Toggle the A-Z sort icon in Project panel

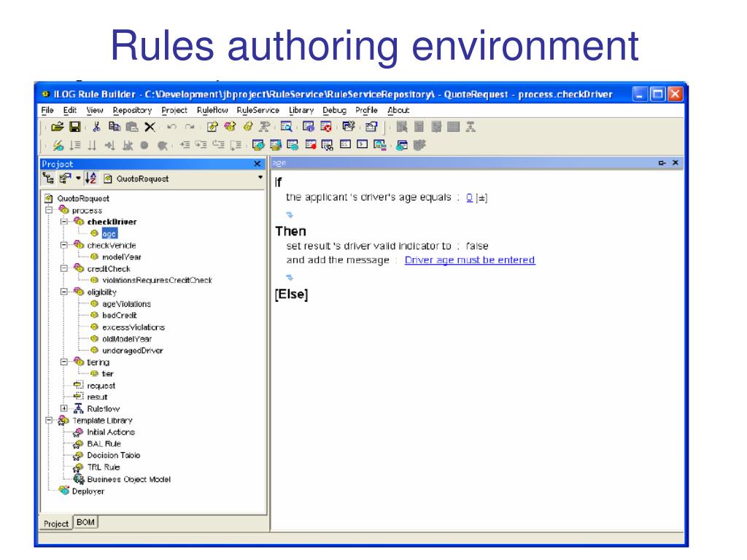coord(90,179)
